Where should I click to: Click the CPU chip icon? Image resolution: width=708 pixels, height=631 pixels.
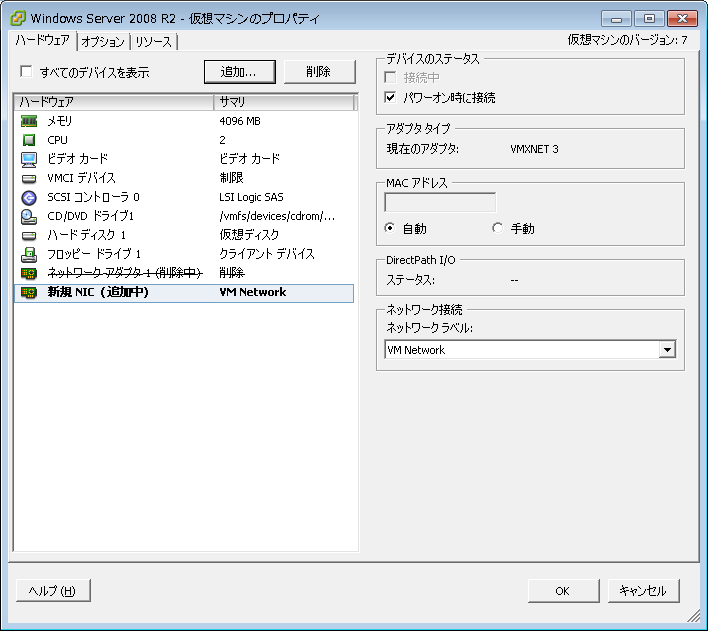pos(29,140)
